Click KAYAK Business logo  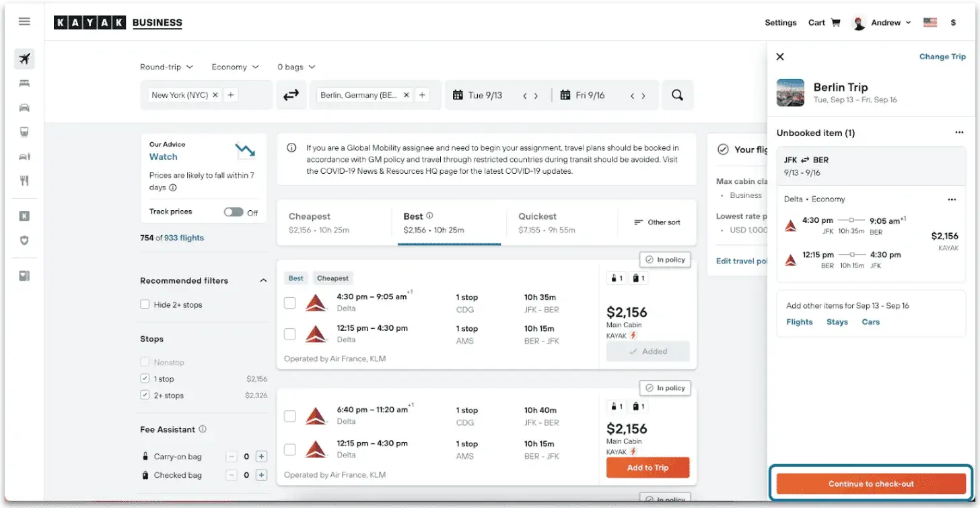click(118, 22)
